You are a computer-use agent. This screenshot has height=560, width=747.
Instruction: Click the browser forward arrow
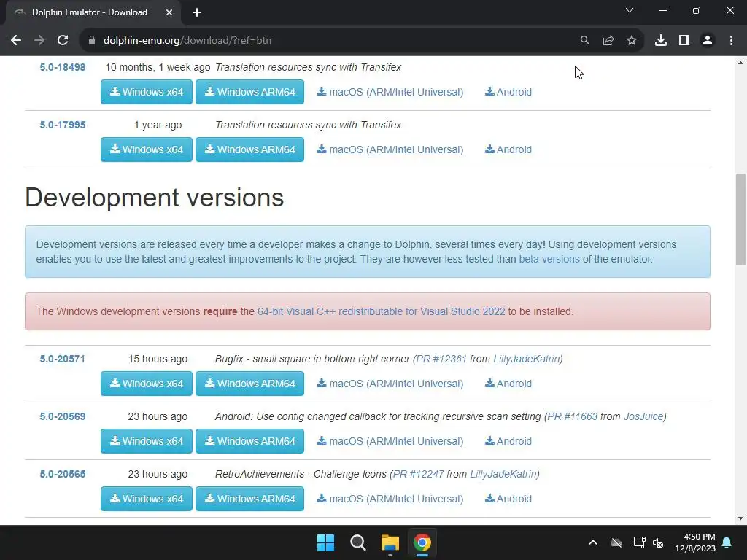coord(39,41)
